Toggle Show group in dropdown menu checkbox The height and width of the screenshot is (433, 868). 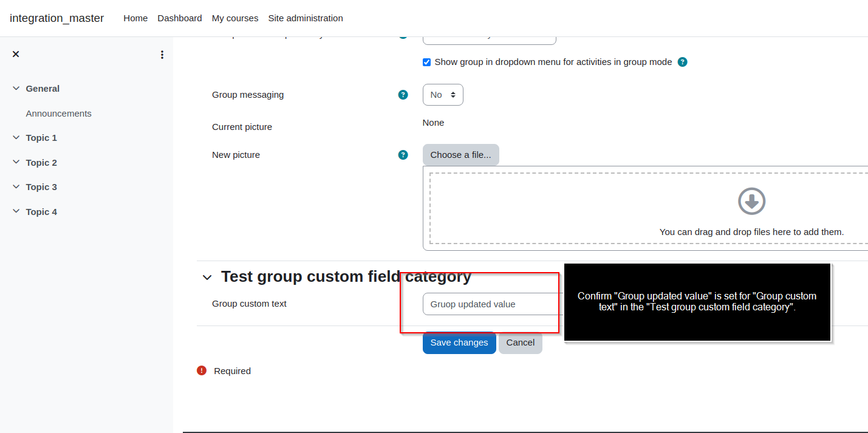pyautogui.click(x=427, y=62)
